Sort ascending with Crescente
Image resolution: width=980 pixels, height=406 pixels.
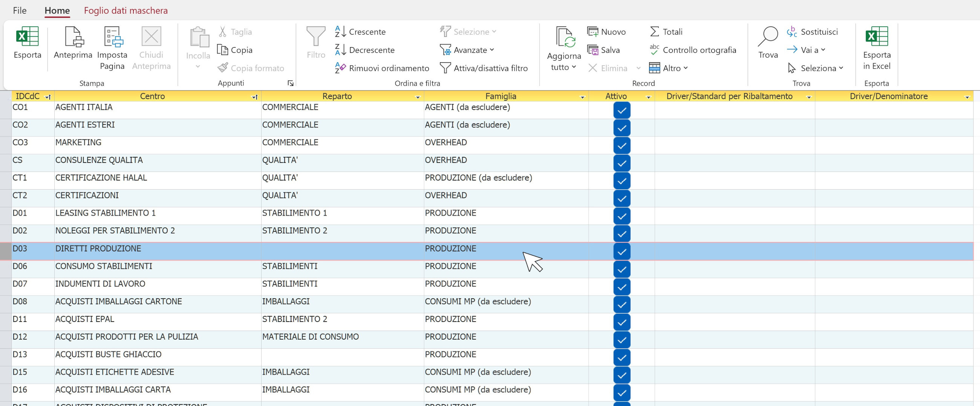point(360,32)
